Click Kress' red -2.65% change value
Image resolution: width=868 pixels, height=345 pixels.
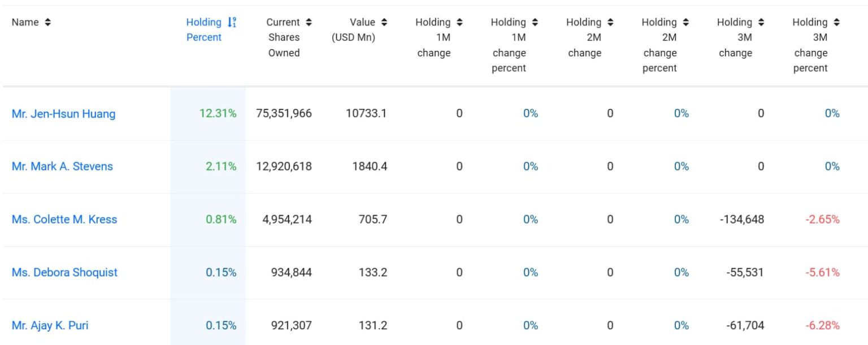click(822, 220)
